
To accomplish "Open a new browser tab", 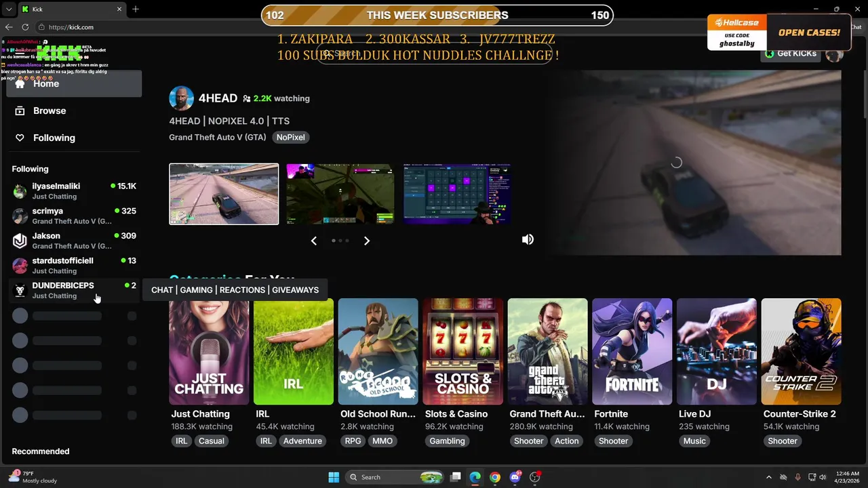I will [136, 9].
